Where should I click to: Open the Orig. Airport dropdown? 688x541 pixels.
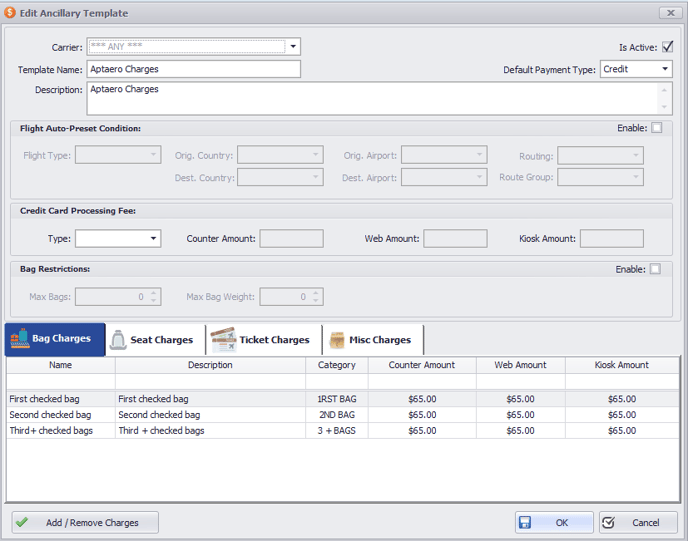(x=479, y=154)
